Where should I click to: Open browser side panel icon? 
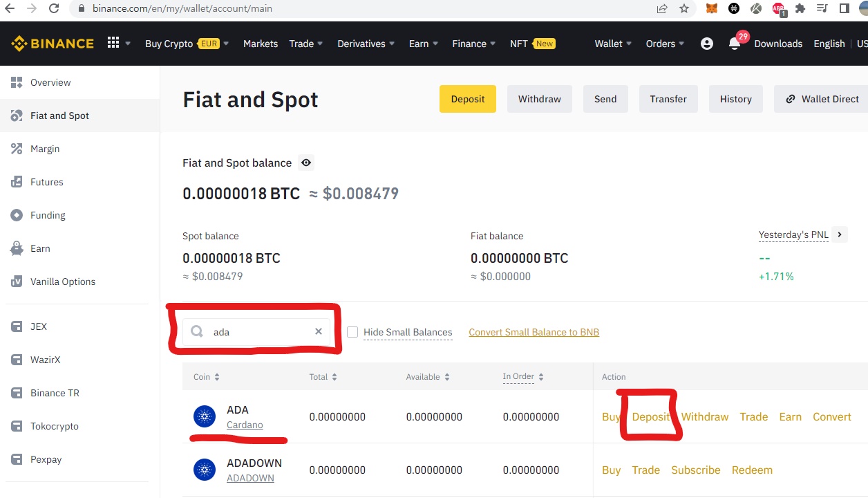point(844,8)
